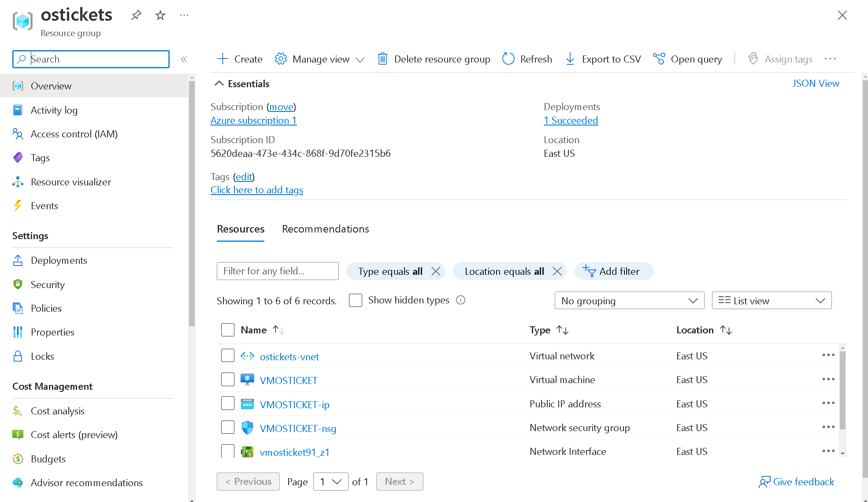Click the Add filter button
This screenshot has width=868, height=502.
pyautogui.click(x=613, y=271)
